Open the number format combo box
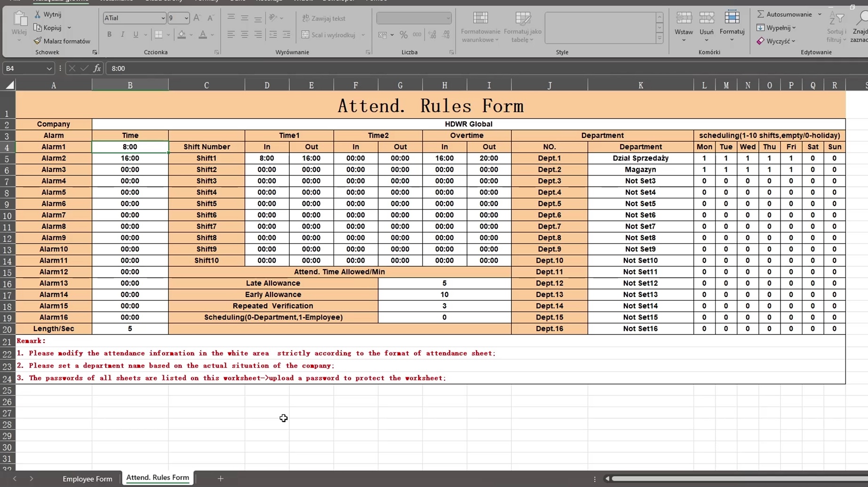868x487 pixels. pos(414,18)
